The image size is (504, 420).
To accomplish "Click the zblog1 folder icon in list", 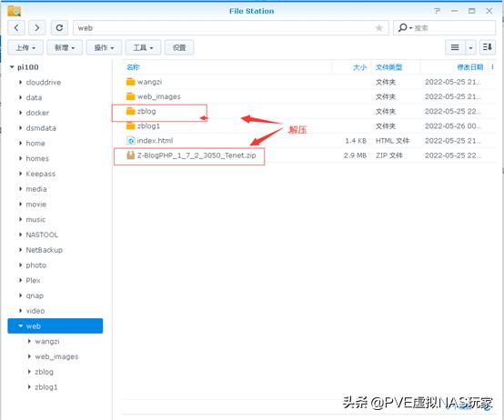I will (130, 125).
